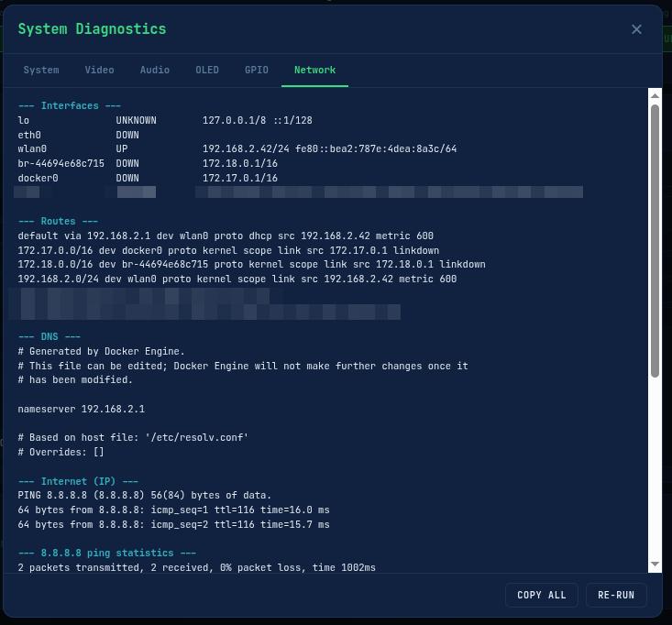Image resolution: width=672 pixels, height=625 pixels.
Task: Close the System Diagnostics dialog
Action: 636,29
